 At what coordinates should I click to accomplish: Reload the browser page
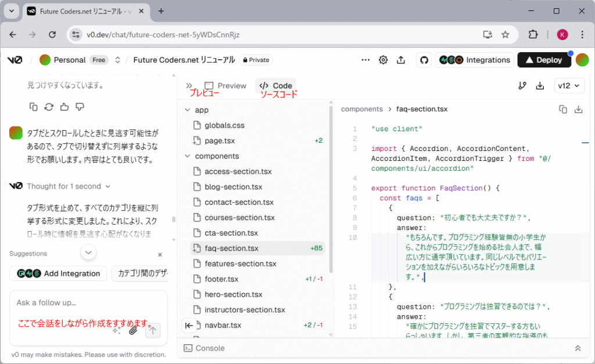click(52, 34)
